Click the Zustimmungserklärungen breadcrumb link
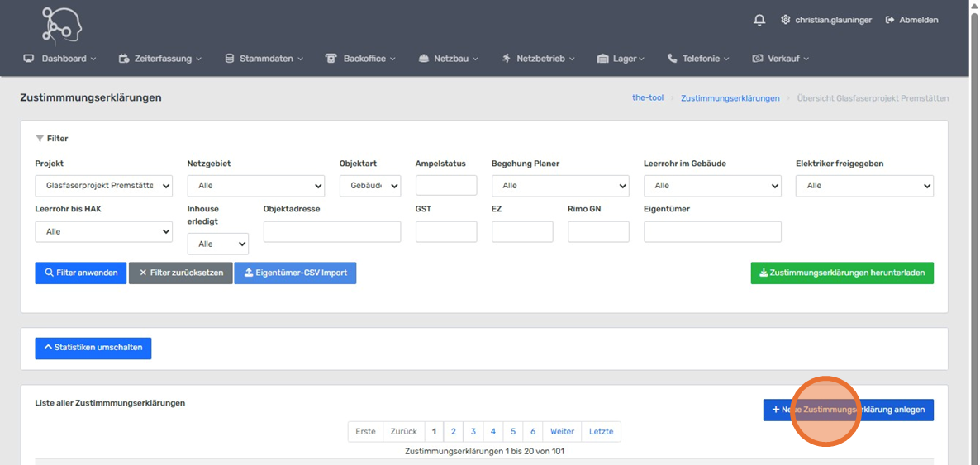Screen dimensions: 980x465 tap(730, 98)
